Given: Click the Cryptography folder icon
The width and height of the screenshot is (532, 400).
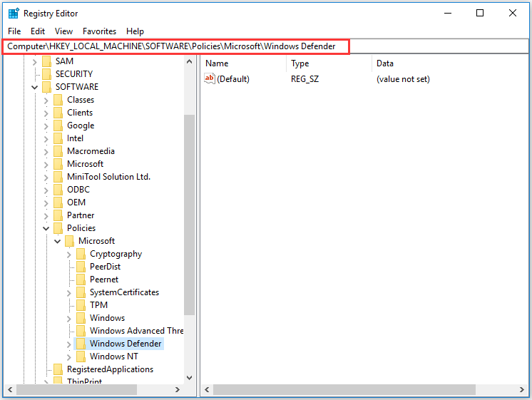Looking at the screenshot, I should pyautogui.click(x=81, y=254).
